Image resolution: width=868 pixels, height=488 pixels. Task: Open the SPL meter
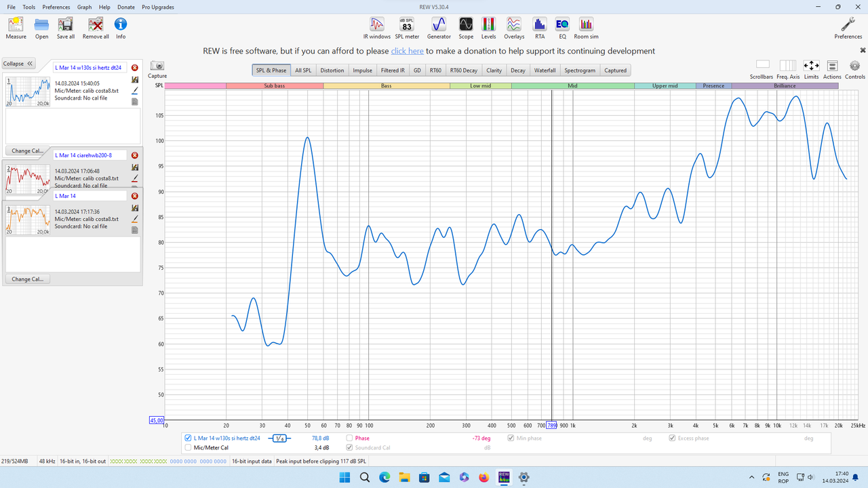(407, 28)
